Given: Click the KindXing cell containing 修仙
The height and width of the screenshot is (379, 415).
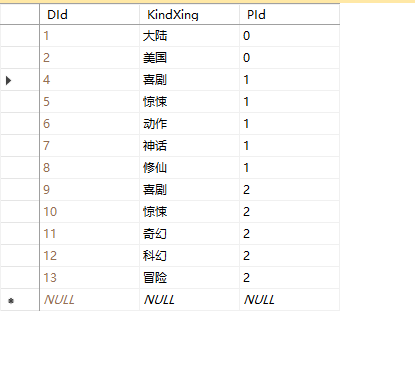Looking at the screenshot, I should coord(189,168).
